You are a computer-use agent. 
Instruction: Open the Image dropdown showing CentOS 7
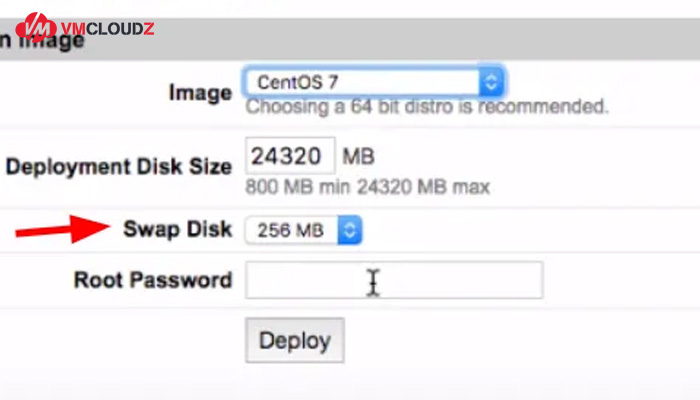tap(374, 82)
